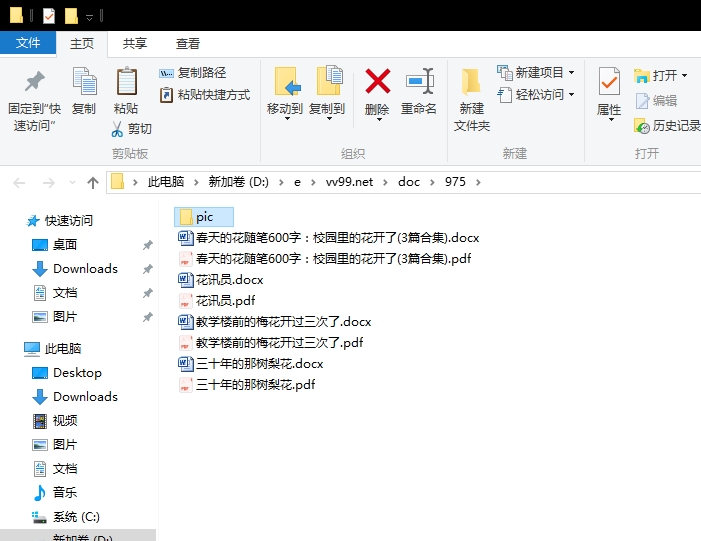
Task: Open 视频 in navigation pane
Action: [x=55, y=421]
